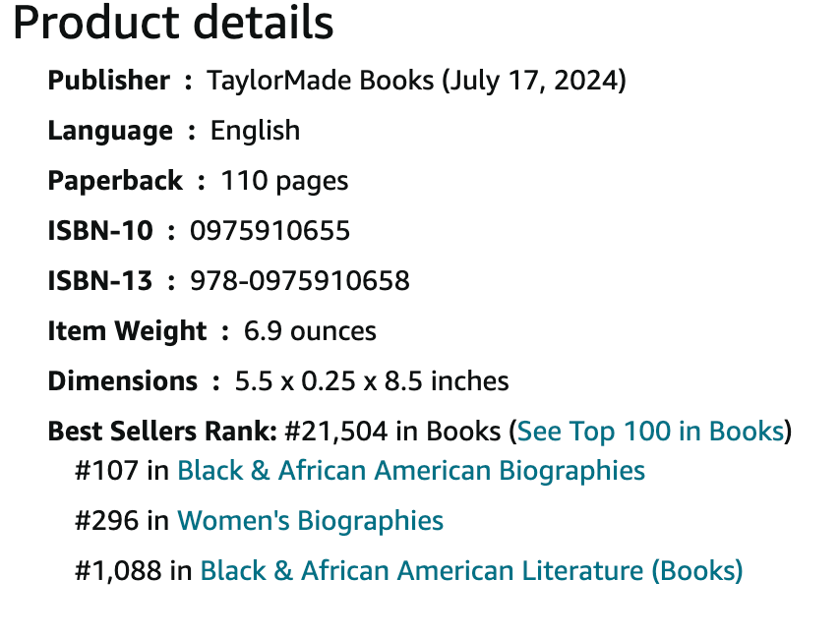The height and width of the screenshot is (637, 840).
Task: Click the English language value
Action: point(255,131)
